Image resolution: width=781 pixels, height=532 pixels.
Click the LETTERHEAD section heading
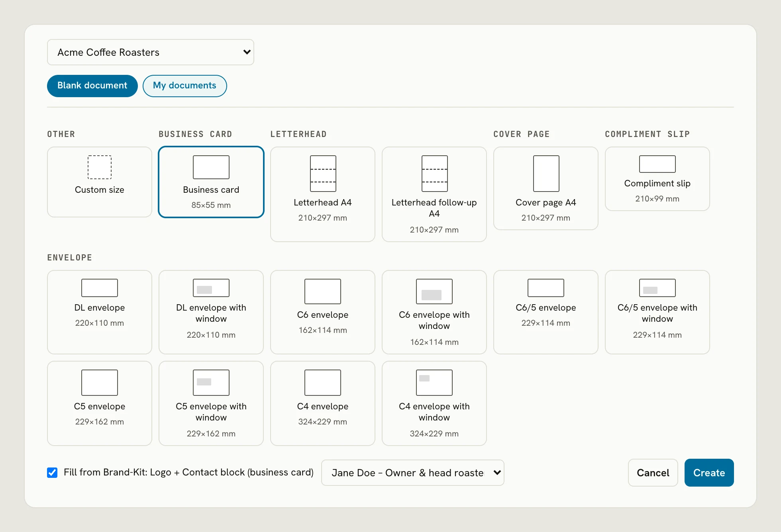(298, 134)
